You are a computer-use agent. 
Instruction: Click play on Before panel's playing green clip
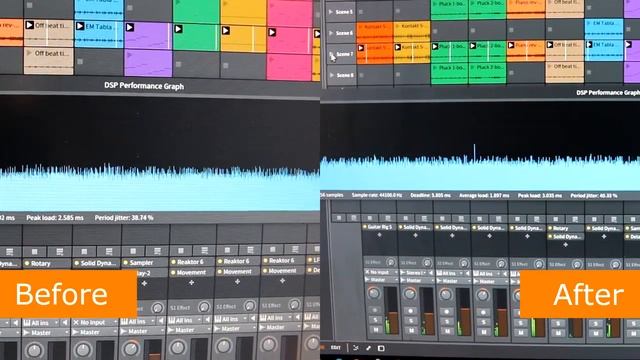coord(178,29)
